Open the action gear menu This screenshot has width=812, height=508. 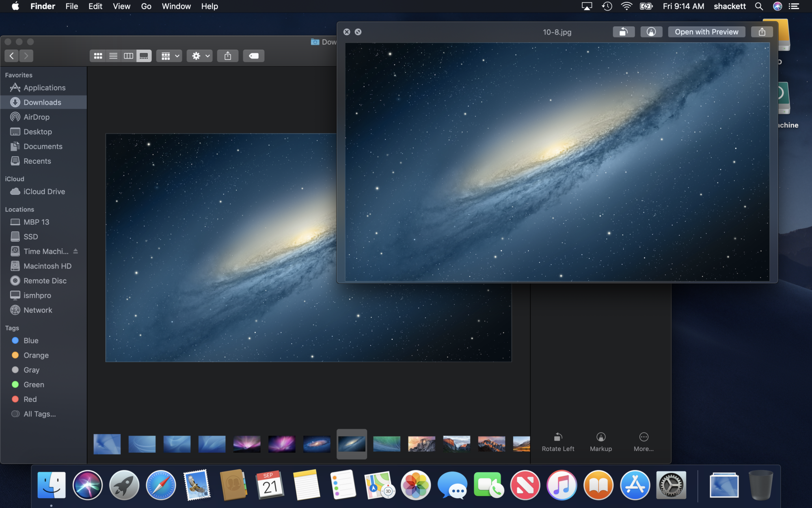199,56
